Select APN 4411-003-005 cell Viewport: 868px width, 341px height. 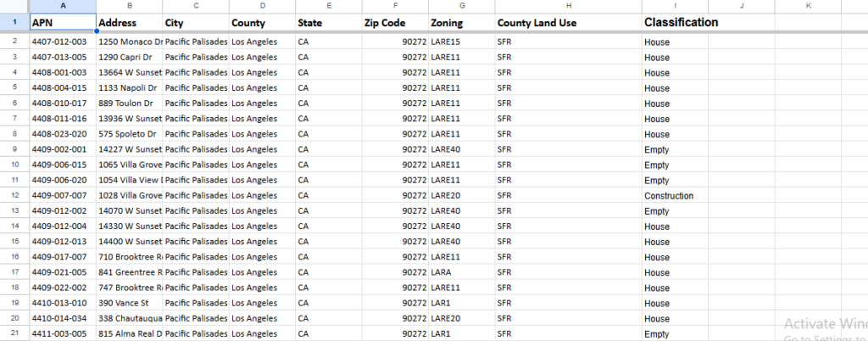pos(63,334)
